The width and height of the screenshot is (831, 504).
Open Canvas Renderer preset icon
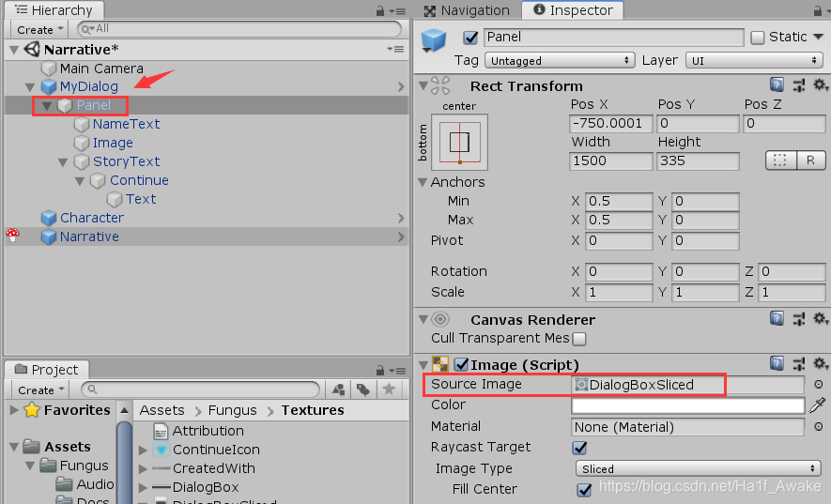(799, 318)
